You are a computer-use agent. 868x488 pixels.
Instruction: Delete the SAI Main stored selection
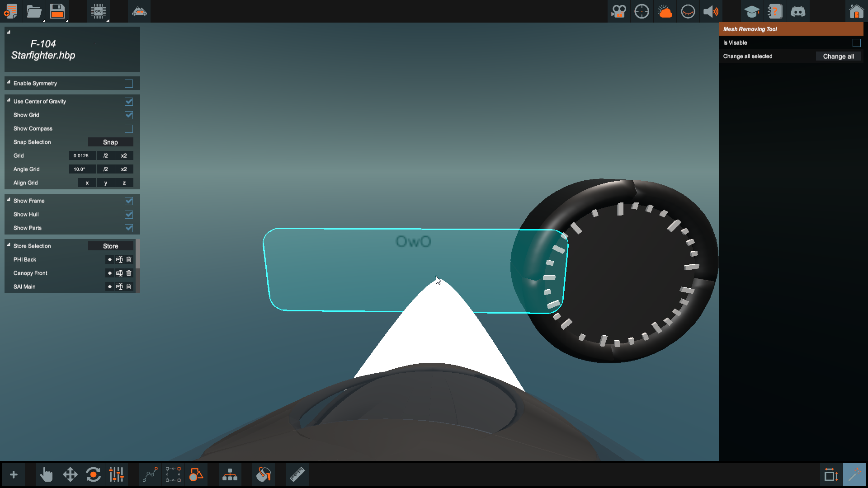(129, 287)
